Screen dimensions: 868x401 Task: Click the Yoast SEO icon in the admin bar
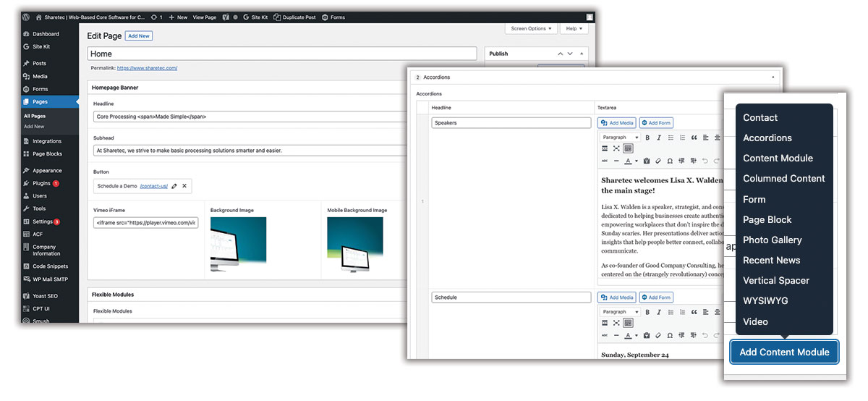click(226, 17)
